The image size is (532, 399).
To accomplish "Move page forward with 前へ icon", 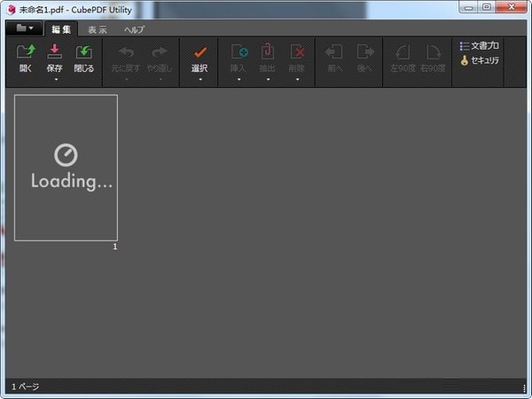I will 334,52.
